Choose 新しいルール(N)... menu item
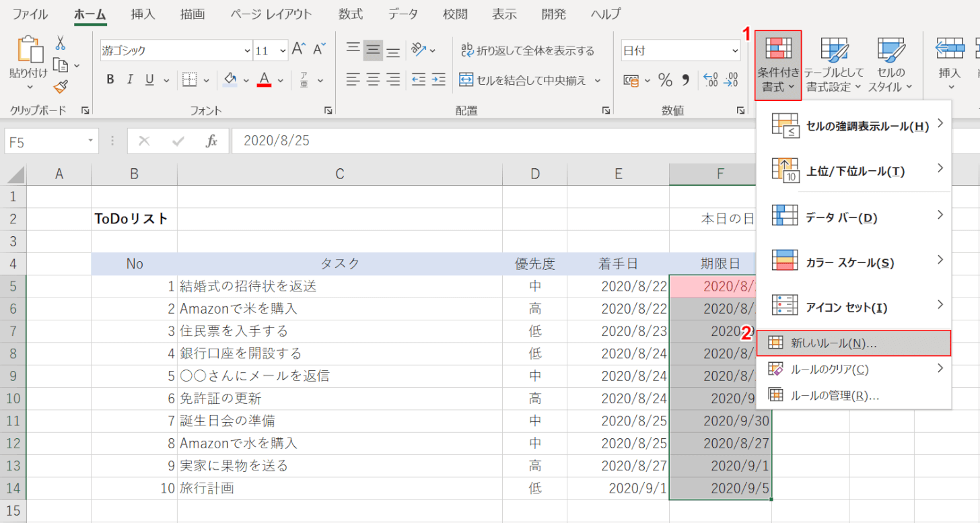The image size is (980, 523). click(854, 343)
